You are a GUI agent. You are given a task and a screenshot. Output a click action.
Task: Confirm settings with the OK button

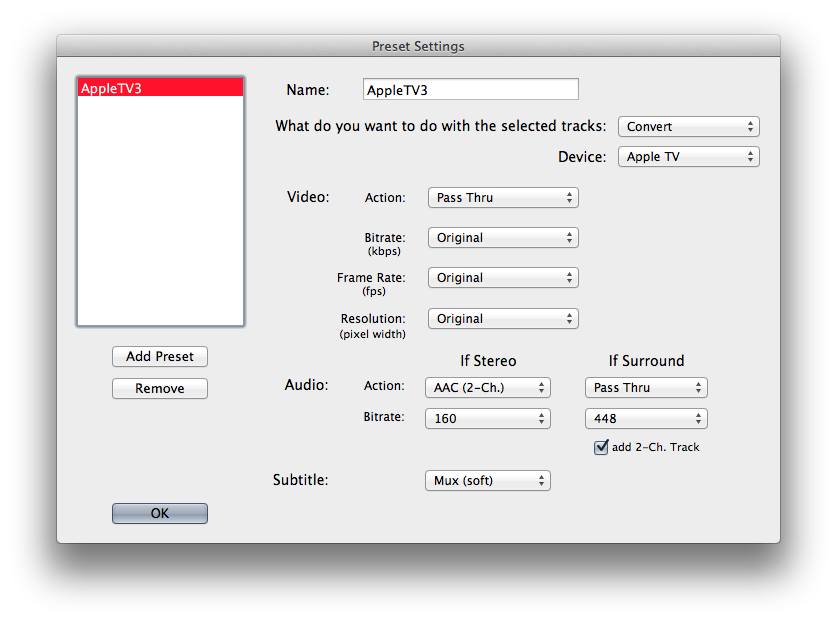pos(160,514)
